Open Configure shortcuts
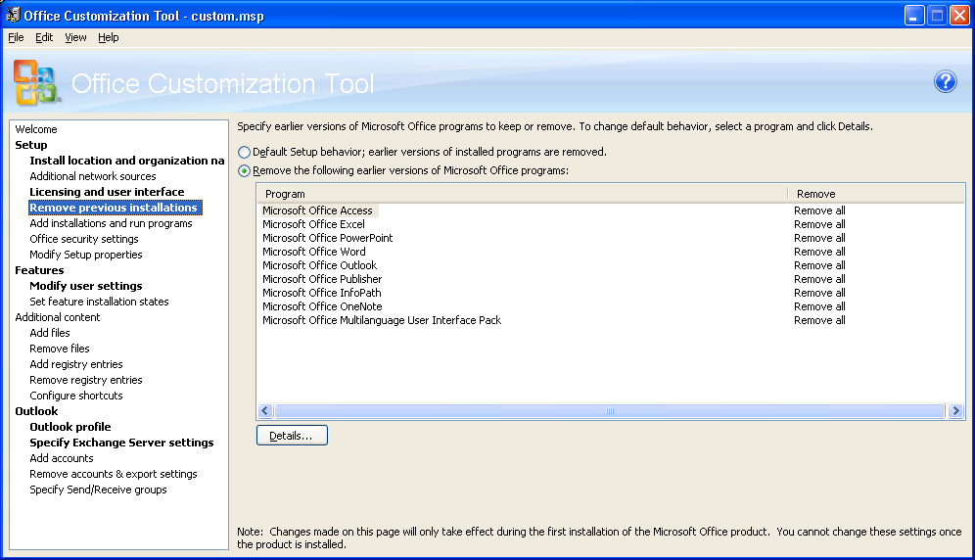This screenshot has width=975, height=560. click(x=75, y=396)
